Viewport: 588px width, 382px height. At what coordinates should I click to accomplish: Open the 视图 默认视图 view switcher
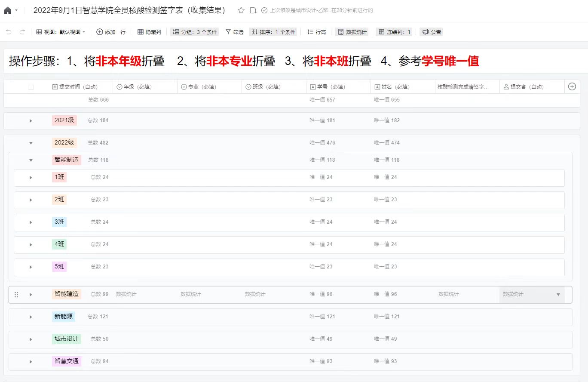(61, 32)
